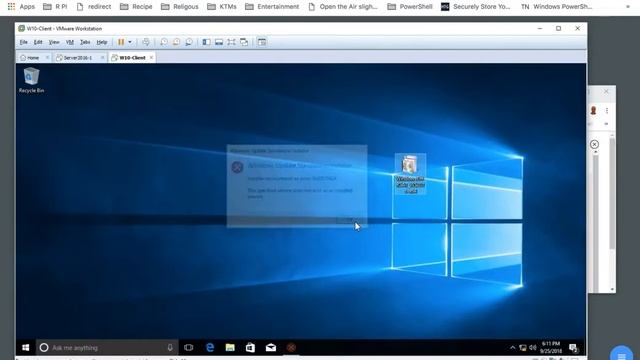Click the Securely Store bookmark
This screenshot has height=360, width=640.
tap(477, 7)
